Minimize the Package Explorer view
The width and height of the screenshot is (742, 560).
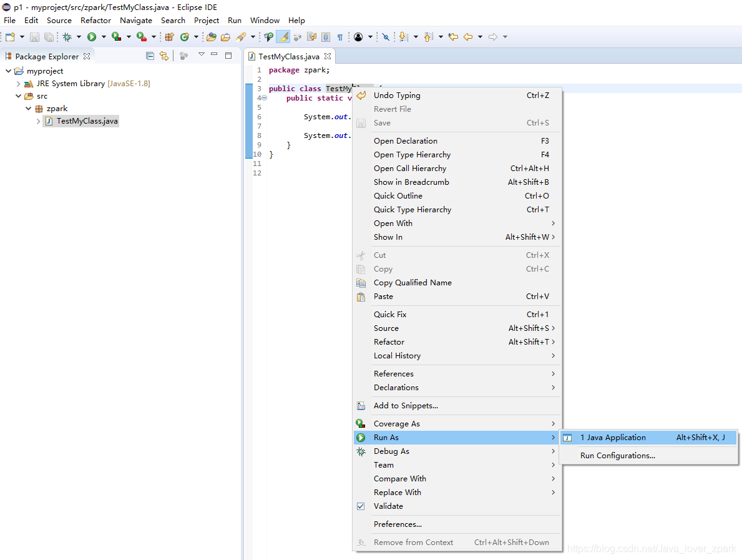pyautogui.click(x=214, y=54)
